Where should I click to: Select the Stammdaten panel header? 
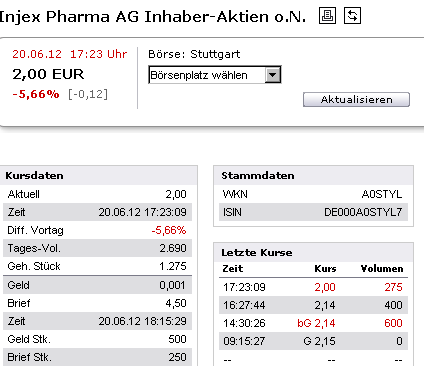[313, 175]
